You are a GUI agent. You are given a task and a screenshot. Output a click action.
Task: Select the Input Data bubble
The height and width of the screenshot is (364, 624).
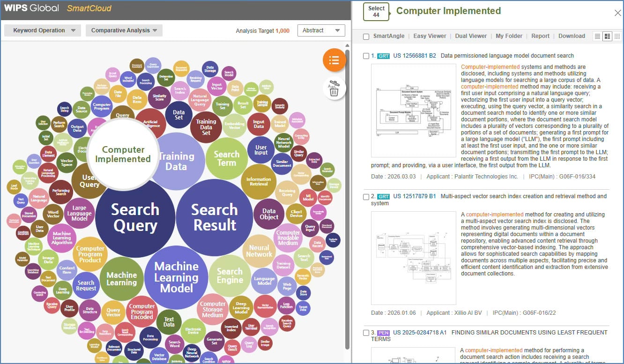pos(259,125)
